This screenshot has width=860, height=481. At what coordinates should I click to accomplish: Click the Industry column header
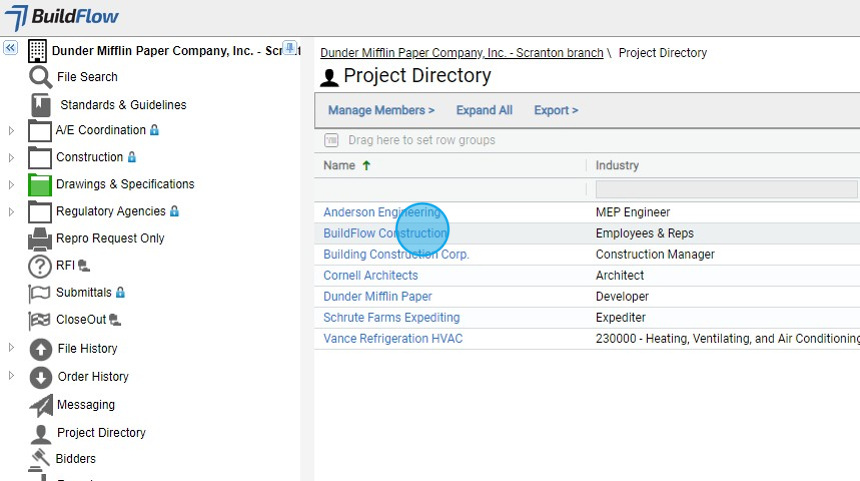point(617,165)
